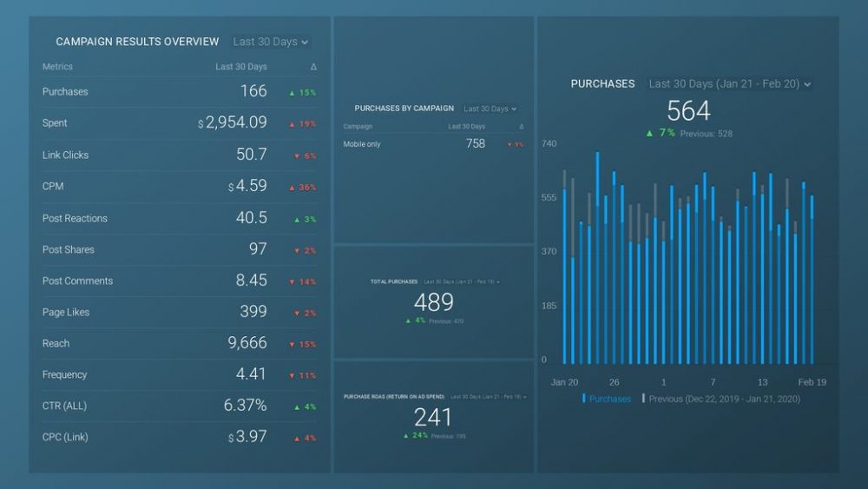The height and width of the screenshot is (489, 868).
Task: Click the Total Purchases value 489
Action: [x=433, y=302]
